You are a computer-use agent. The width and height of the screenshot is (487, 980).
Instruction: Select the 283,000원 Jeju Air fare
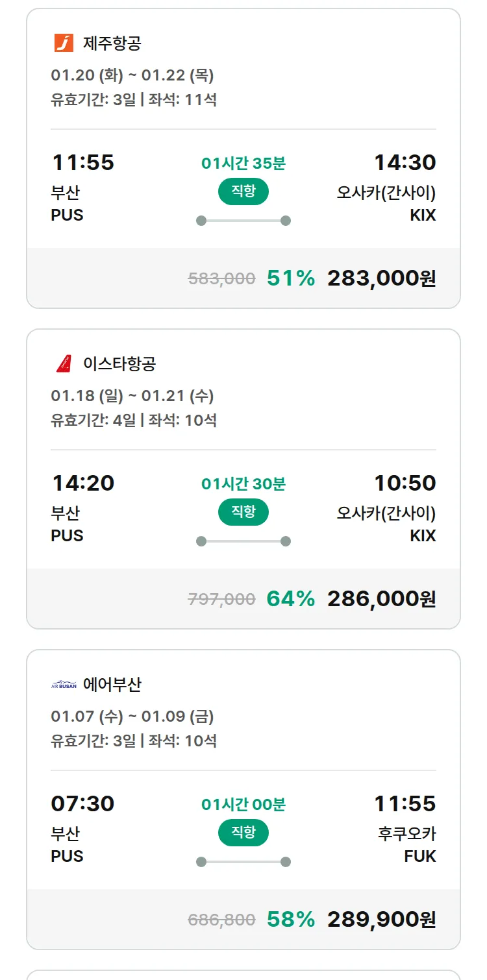[x=381, y=278]
